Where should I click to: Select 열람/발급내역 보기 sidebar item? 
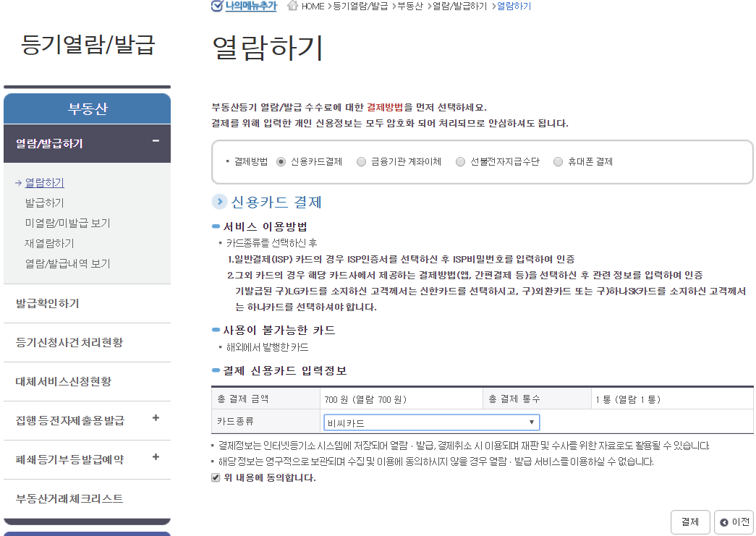67,264
